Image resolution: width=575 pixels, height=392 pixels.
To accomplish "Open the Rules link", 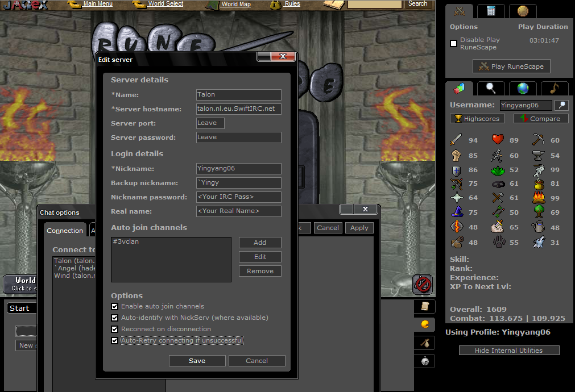I will [292, 3].
